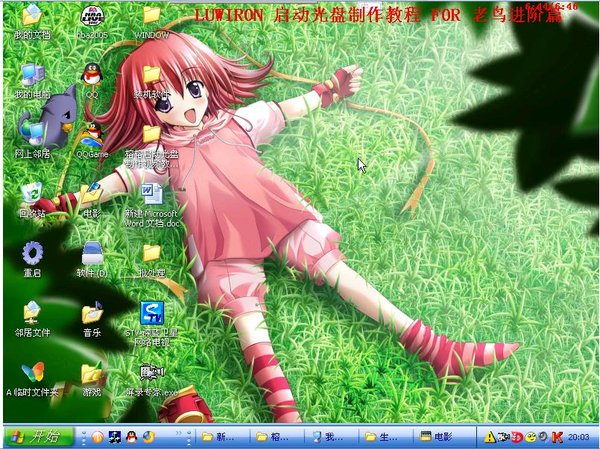Open the WINDOW folder on desktop

coord(151,17)
